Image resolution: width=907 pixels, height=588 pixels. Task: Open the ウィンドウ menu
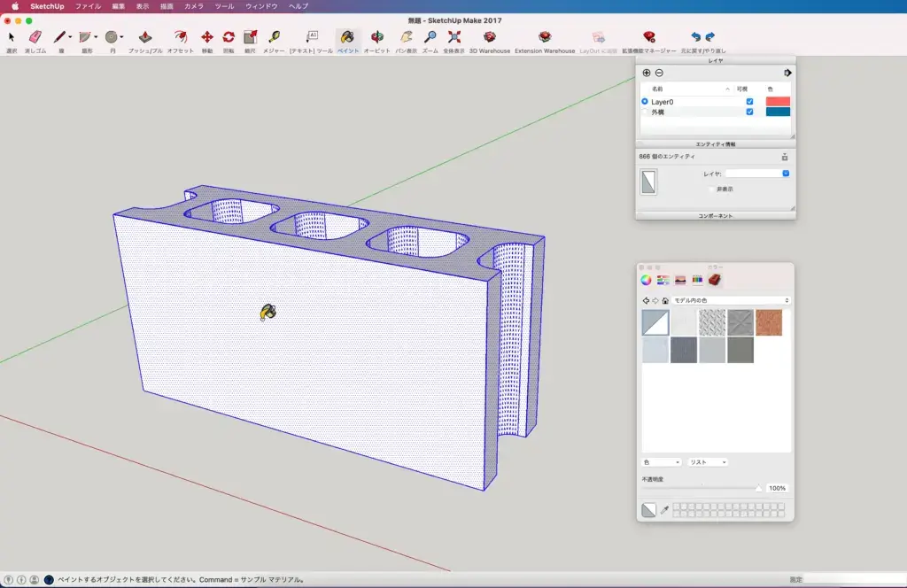click(261, 6)
